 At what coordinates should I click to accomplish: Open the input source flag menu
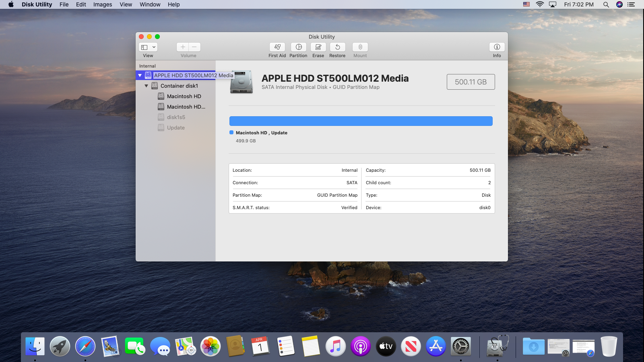526,4
